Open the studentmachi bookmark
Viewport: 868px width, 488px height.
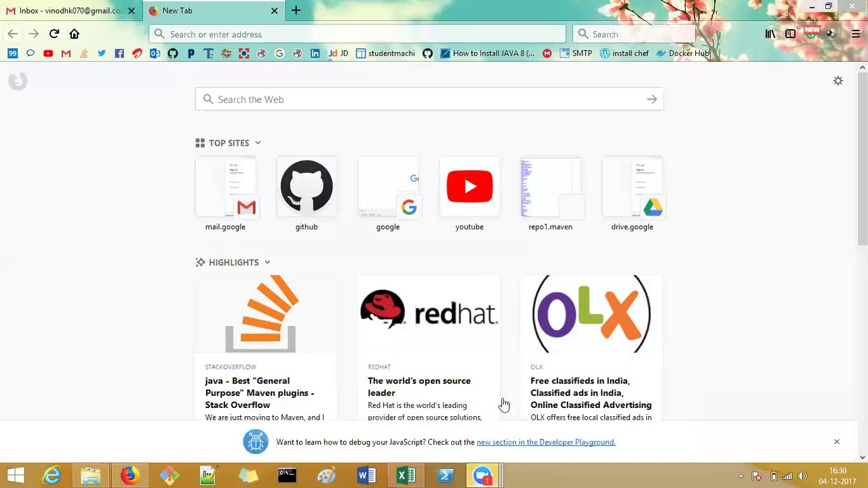[385, 54]
